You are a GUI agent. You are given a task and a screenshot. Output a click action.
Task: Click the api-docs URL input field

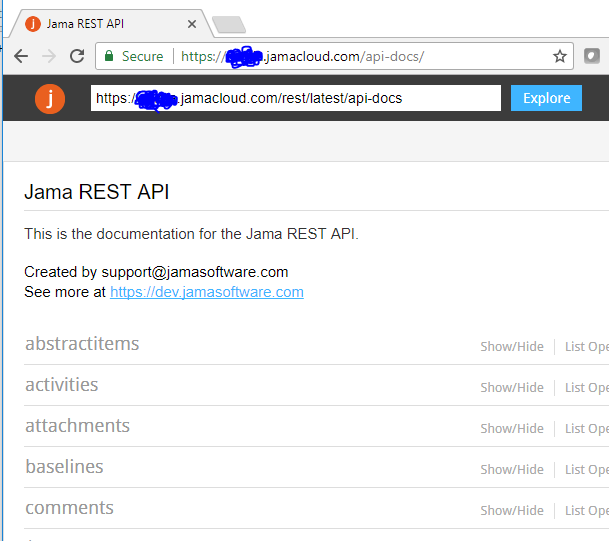tap(296, 98)
